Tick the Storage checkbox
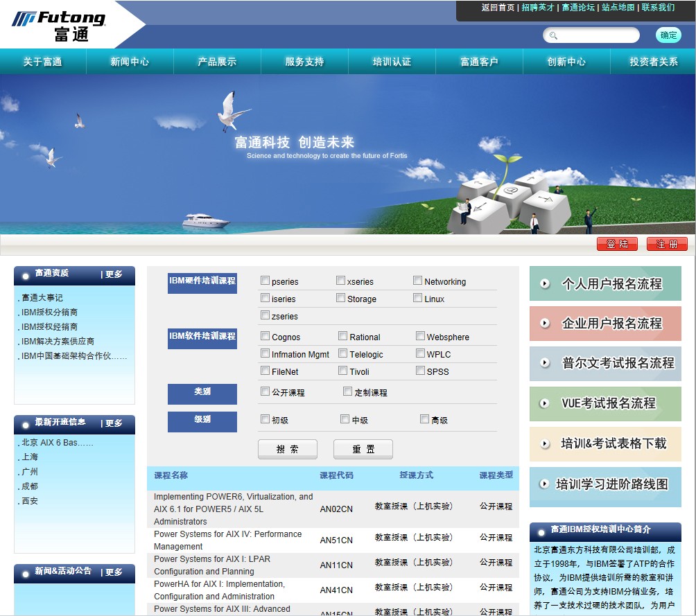 pos(340,298)
